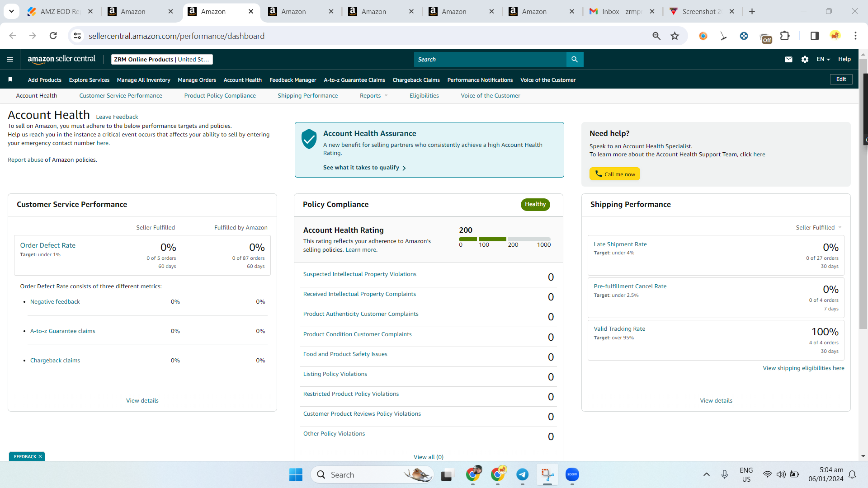Image resolution: width=868 pixels, height=488 pixels.
Task: Click the Report abuse link
Action: (x=25, y=160)
